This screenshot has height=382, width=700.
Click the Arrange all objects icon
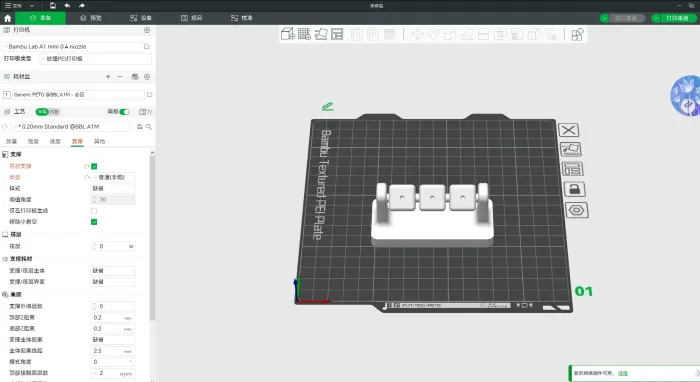tap(338, 34)
